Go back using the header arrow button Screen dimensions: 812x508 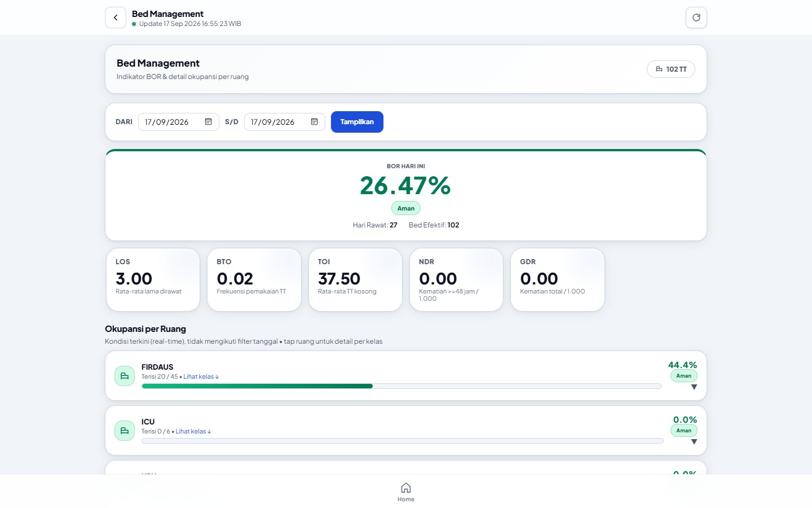coord(116,17)
